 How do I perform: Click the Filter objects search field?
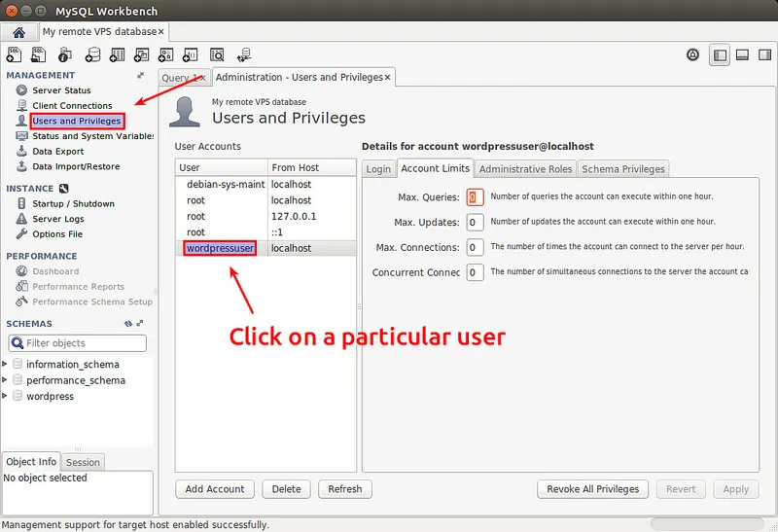pyautogui.click(x=84, y=343)
